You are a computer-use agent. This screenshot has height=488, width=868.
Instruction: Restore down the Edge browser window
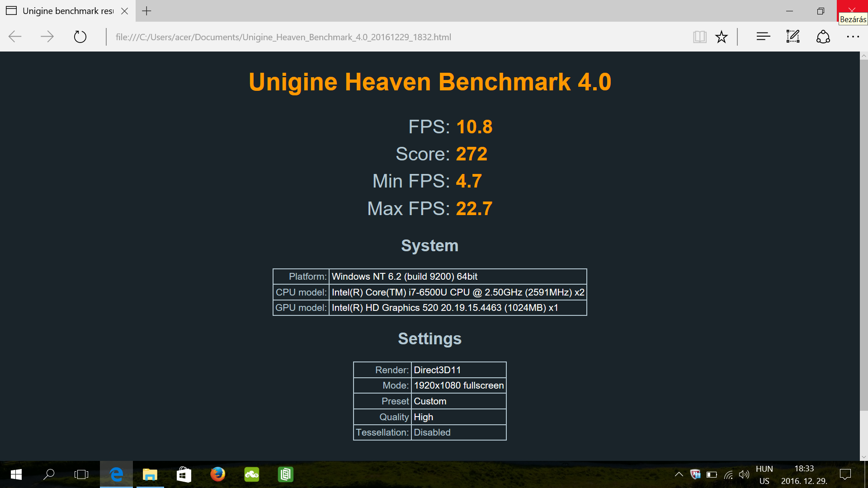coord(821,11)
